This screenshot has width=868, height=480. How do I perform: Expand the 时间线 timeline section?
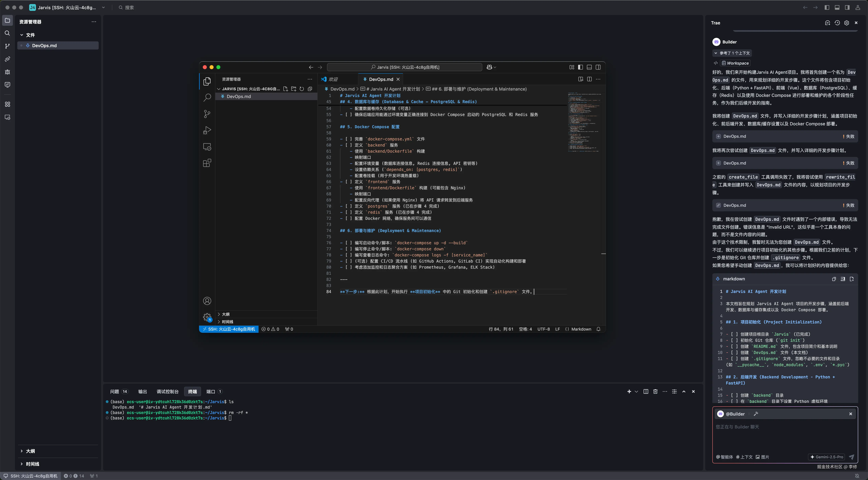(x=32, y=464)
